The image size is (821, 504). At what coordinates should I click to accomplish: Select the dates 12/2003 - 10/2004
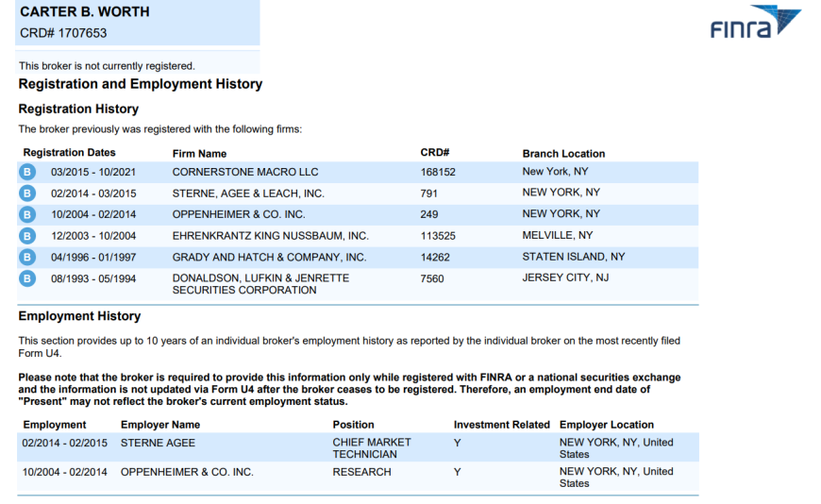pyautogui.click(x=93, y=236)
